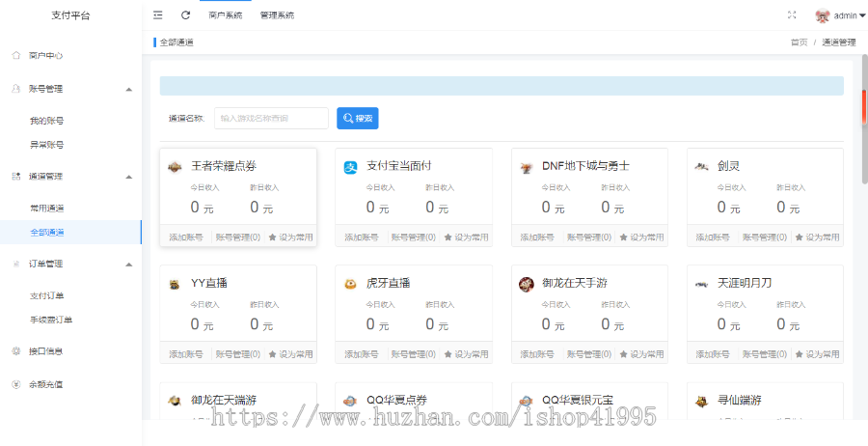Click the blue 搜索 search button
The width and height of the screenshot is (868, 446).
(358, 118)
